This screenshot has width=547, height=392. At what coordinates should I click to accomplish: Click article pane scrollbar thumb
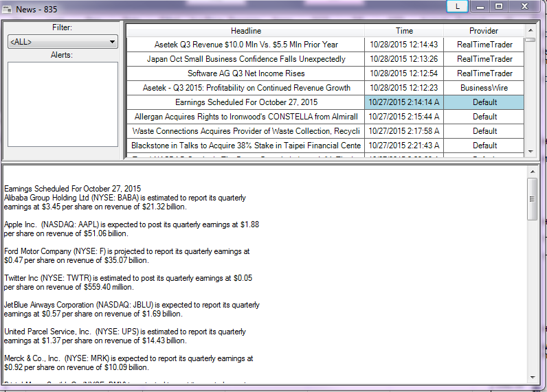(x=533, y=199)
